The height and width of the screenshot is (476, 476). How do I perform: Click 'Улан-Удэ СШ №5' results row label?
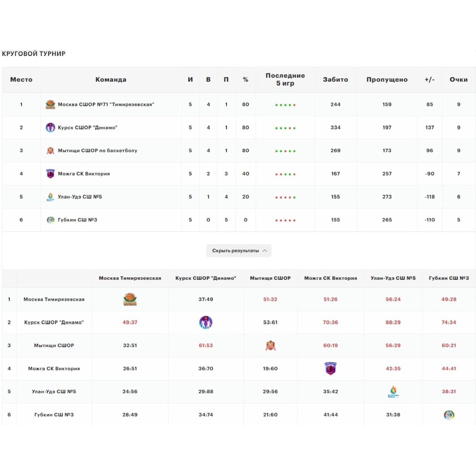point(54,392)
